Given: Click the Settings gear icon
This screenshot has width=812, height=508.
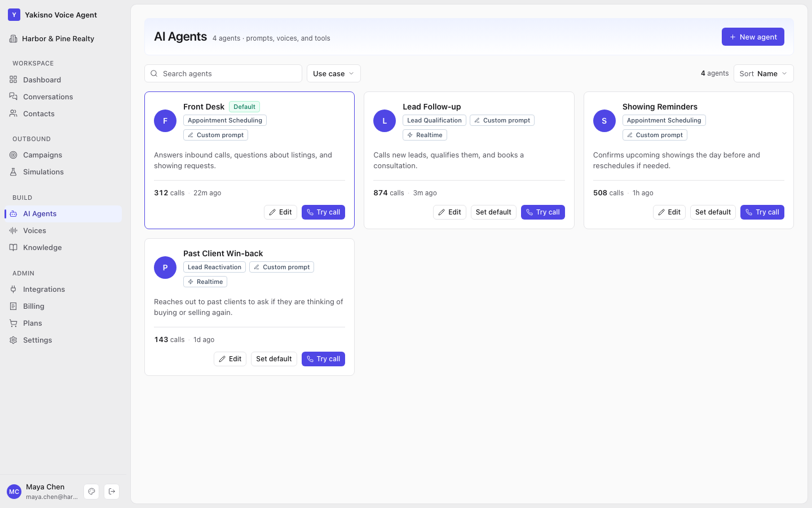Looking at the screenshot, I should tap(14, 340).
